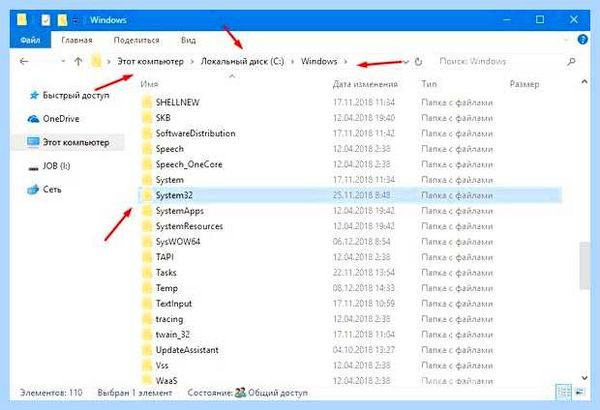Open recent locations dropdown arrow

pos(63,62)
